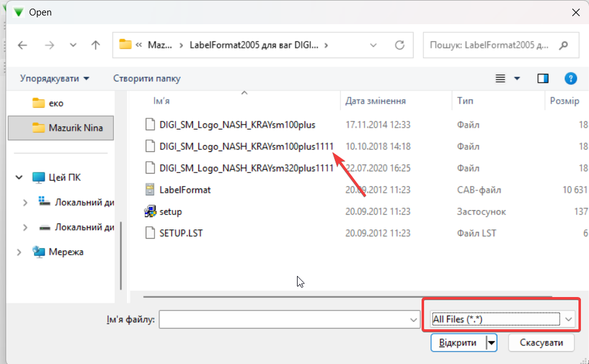
Task: Sort by Дата змінення column header
Action: pyautogui.click(x=376, y=100)
